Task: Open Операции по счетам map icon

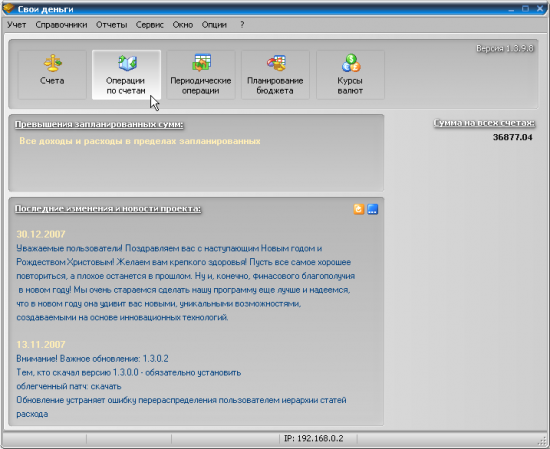Action: click(127, 63)
